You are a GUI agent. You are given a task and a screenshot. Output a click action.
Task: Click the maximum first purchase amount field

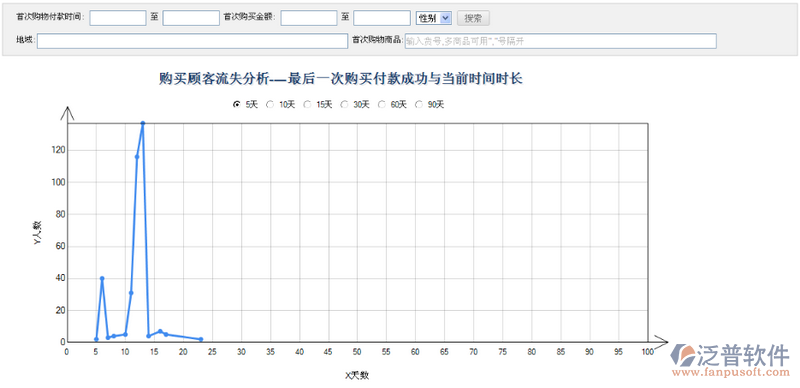click(382, 18)
